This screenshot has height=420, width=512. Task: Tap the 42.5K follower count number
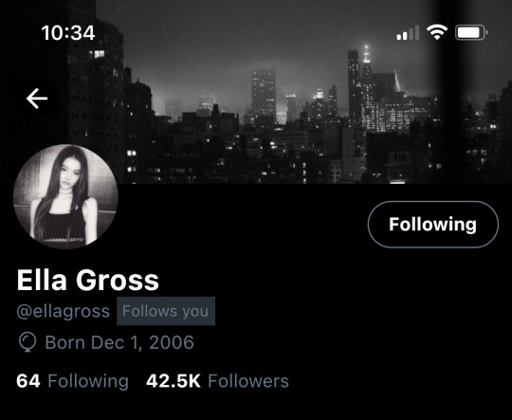click(x=174, y=381)
